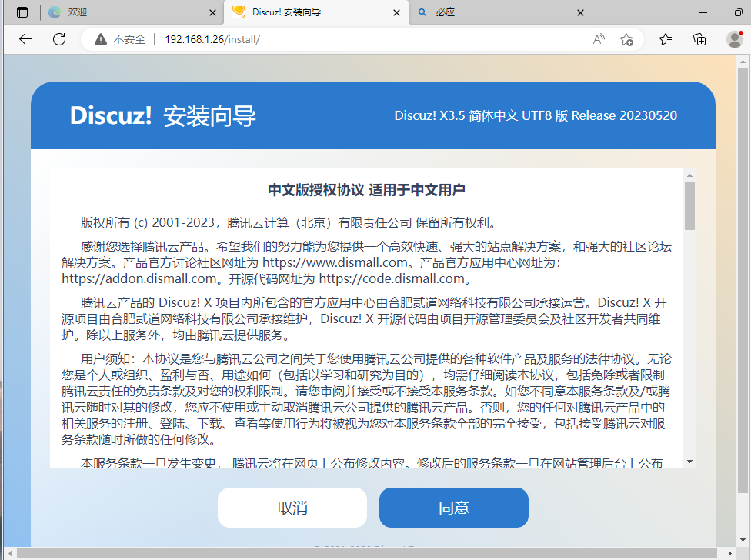Open a new browser tab
Screen dimensions: 751x560
coord(607,12)
